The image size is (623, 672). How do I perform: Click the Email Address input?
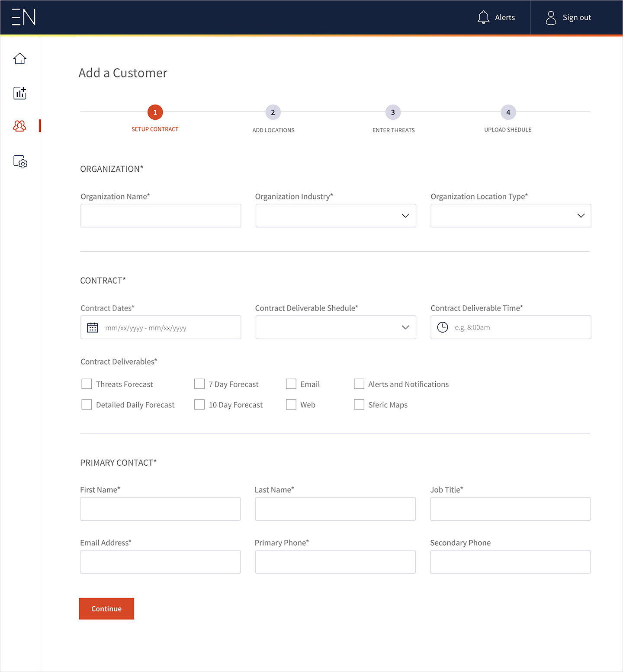tap(161, 562)
